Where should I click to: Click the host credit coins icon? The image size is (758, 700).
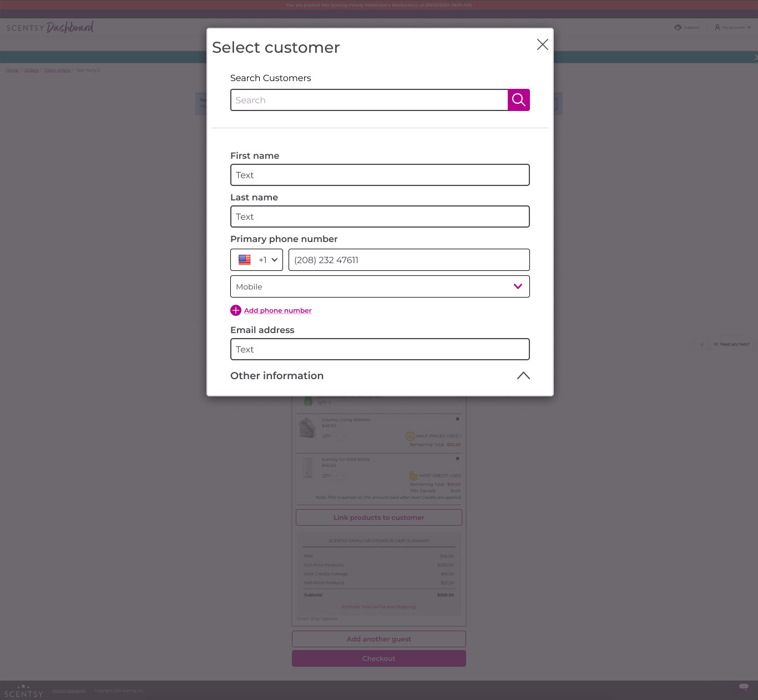(x=413, y=476)
